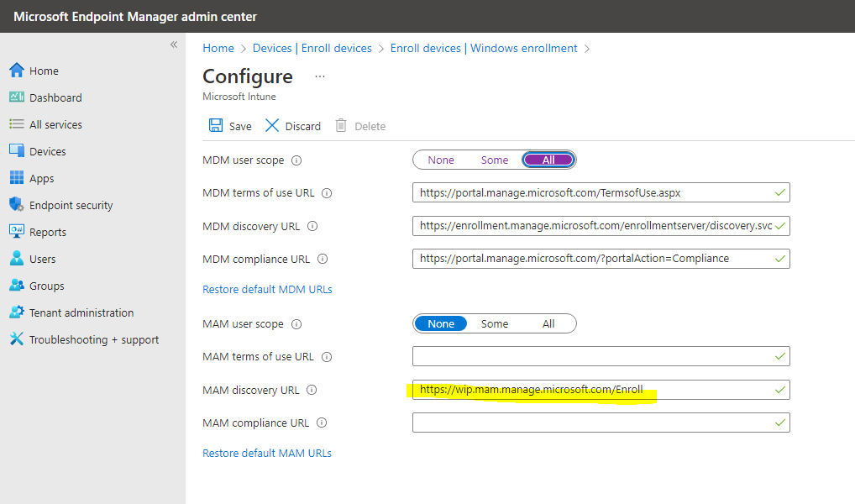
Task: Set MAM user scope to None
Action: pos(441,323)
